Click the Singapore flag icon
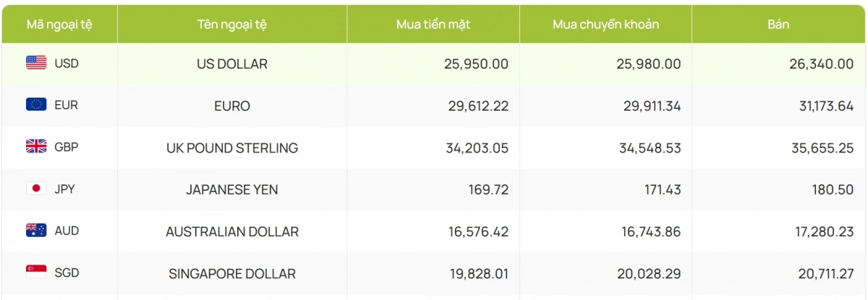 pyautogui.click(x=36, y=273)
